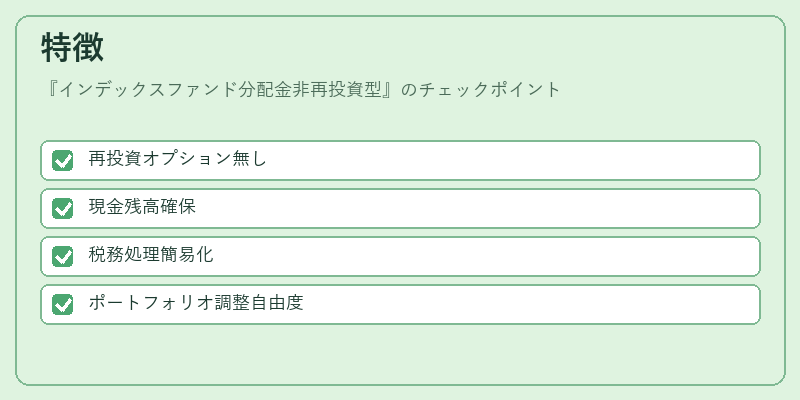Screen dimensions: 800x400
Task: Select the 税務処理簡易化 label text
Action: click(x=151, y=255)
